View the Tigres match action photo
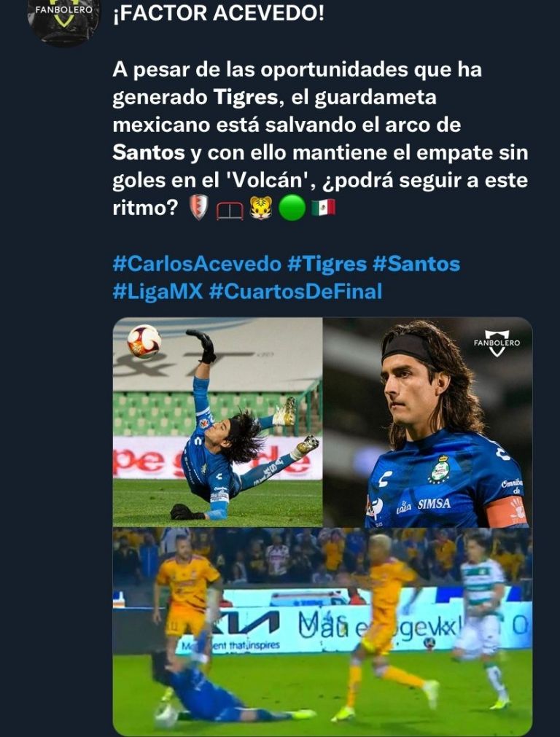 coord(322,631)
